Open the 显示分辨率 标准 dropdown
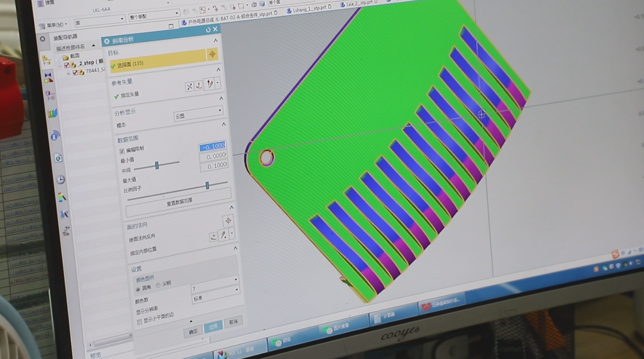 [x=216, y=295]
